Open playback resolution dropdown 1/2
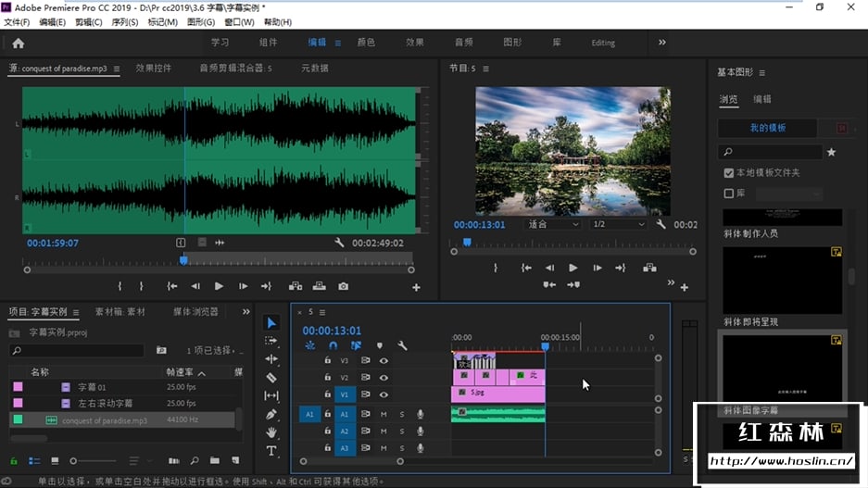 pos(618,224)
